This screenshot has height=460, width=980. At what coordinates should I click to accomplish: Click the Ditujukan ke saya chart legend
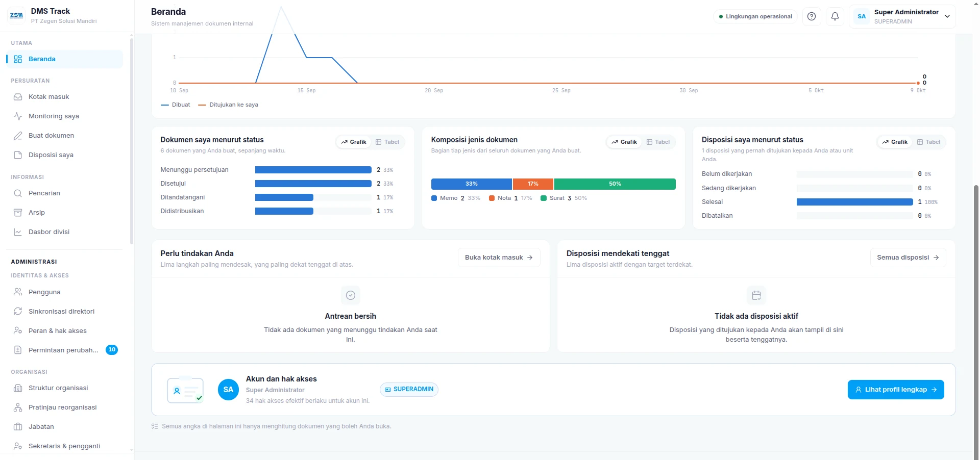pyautogui.click(x=228, y=105)
